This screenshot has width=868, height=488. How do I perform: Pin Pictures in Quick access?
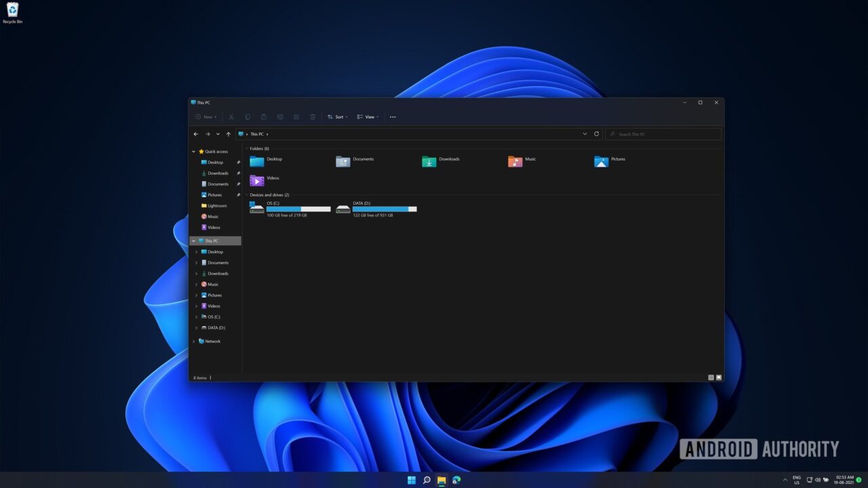(x=238, y=195)
